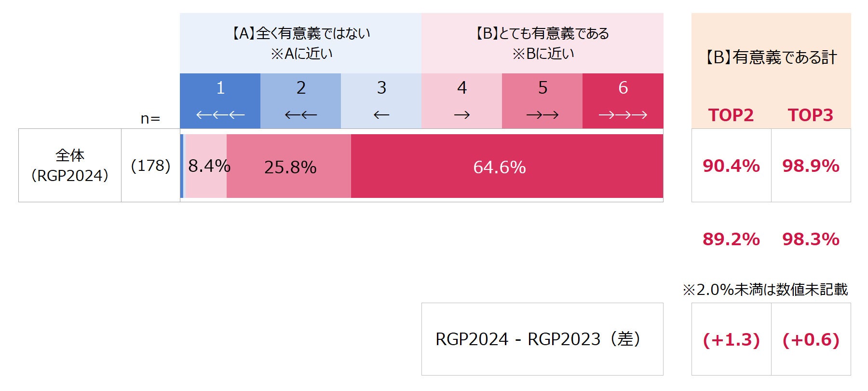Select the 8.4% bar segment
The width and height of the screenshot is (868, 391).
[x=206, y=166]
